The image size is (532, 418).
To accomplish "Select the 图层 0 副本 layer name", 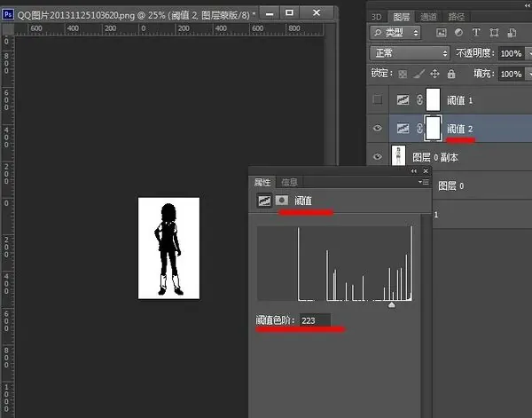I will [x=435, y=157].
